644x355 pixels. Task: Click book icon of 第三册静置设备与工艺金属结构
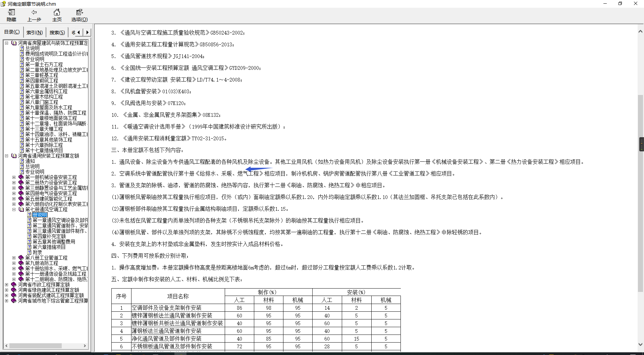(21, 188)
